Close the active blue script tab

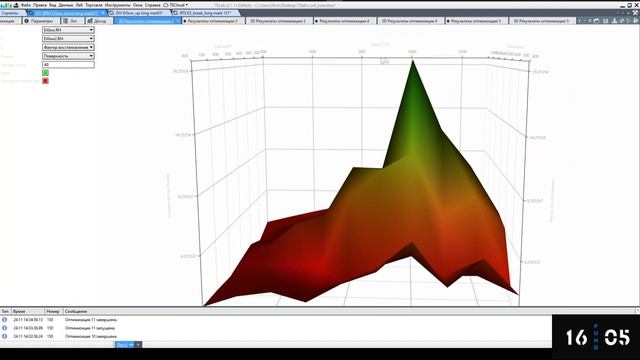(x=103, y=13)
